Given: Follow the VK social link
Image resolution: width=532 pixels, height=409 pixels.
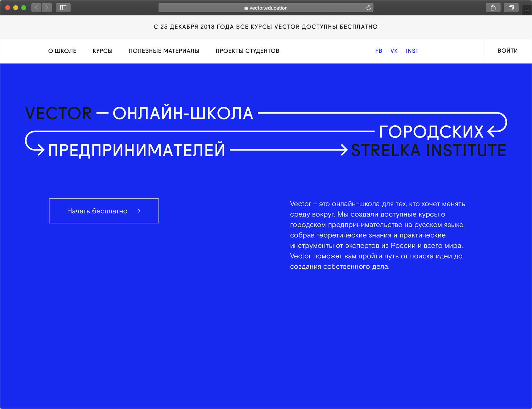Looking at the screenshot, I should (x=394, y=51).
